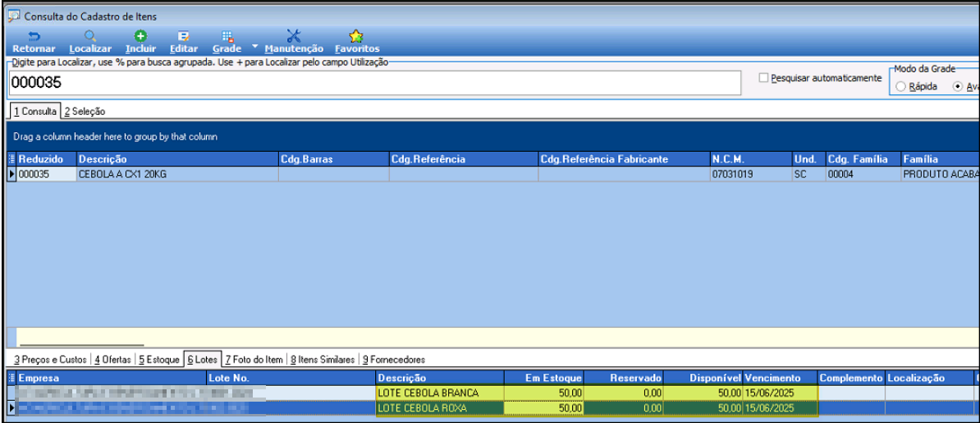Screen dimensions: 980x423
Task: Enable Pesquisar automaticamente checkbox
Action: pos(763,78)
